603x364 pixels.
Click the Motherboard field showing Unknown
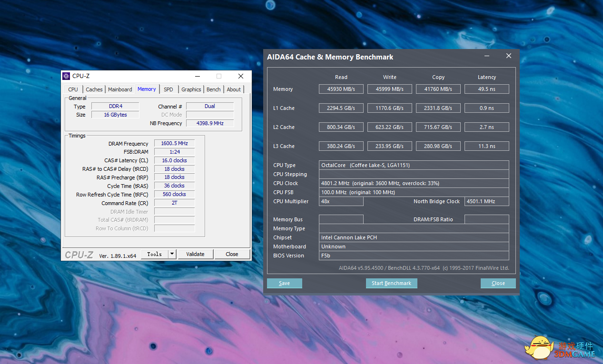[x=414, y=246]
